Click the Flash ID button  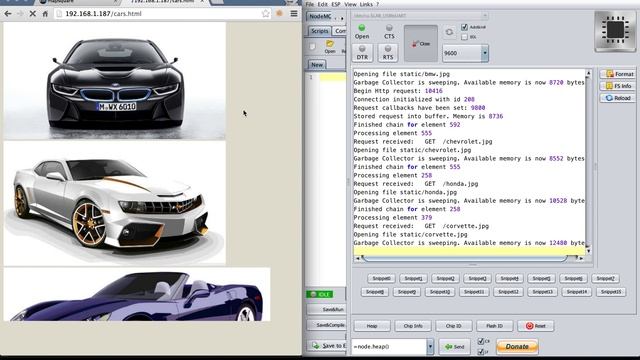click(494, 326)
